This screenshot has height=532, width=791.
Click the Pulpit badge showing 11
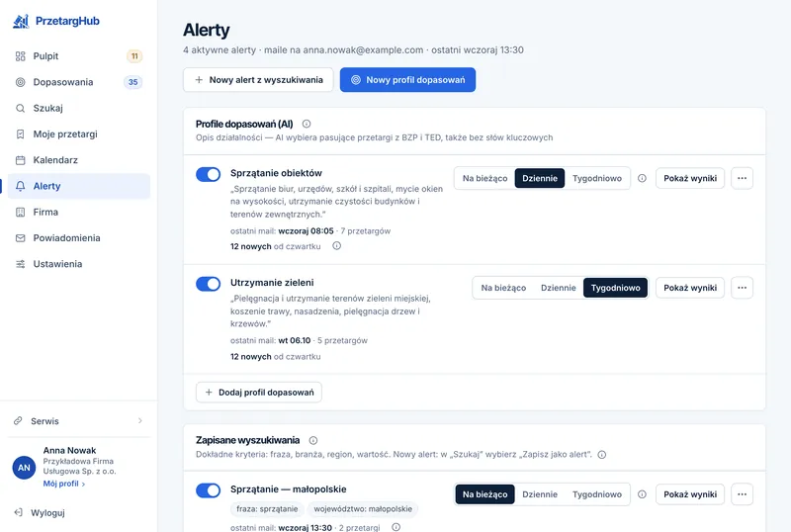click(x=134, y=56)
